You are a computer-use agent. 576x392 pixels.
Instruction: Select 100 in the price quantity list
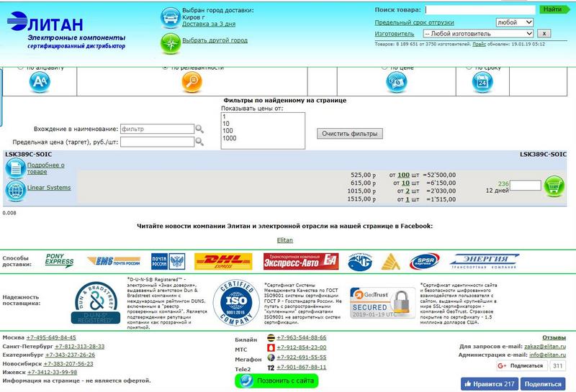click(229, 131)
